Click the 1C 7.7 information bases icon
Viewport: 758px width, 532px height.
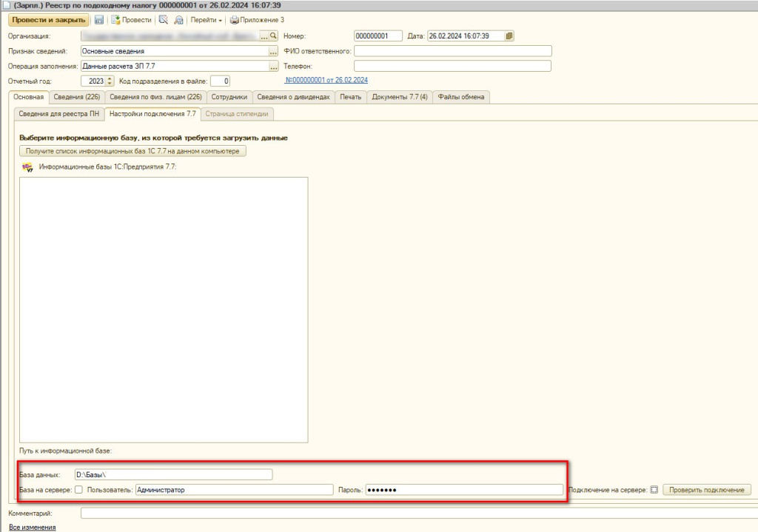pyautogui.click(x=28, y=166)
